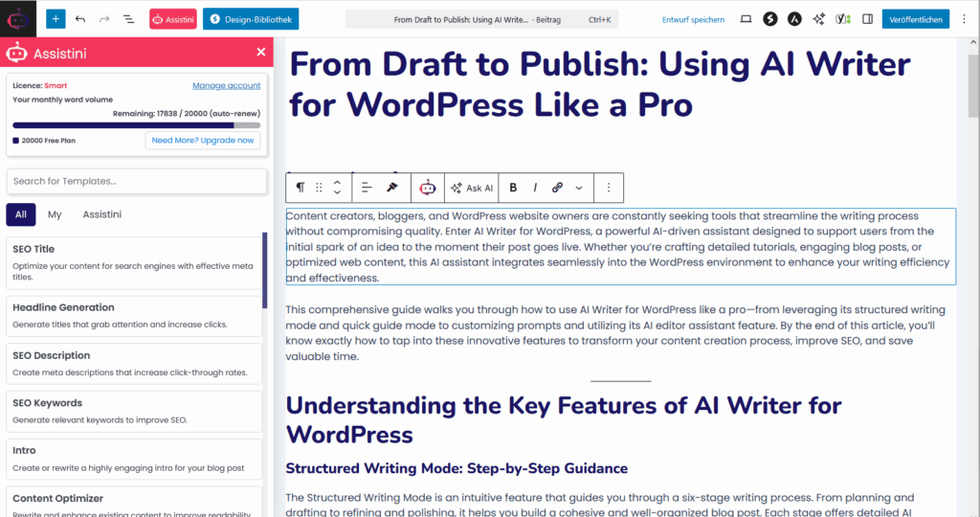The width and height of the screenshot is (980, 517).
Task: Open the SEO Keywords template
Action: (x=134, y=412)
